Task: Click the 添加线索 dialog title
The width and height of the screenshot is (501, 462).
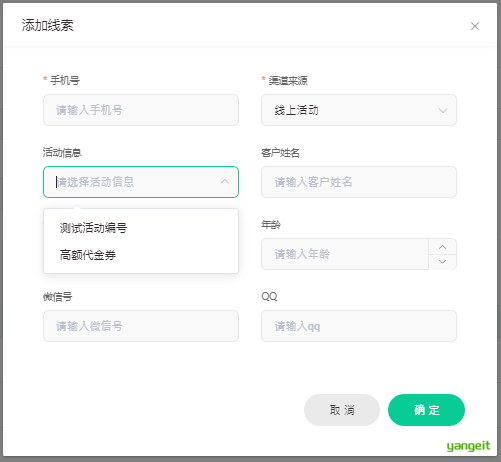Action: pyautogui.click(x=48, y=25)
